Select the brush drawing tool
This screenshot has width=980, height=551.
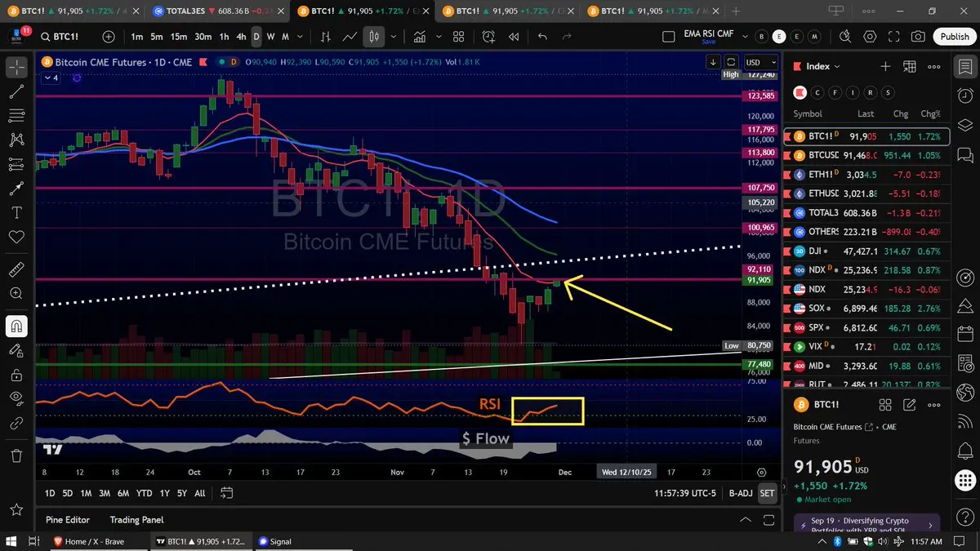[x=16, y=189]
